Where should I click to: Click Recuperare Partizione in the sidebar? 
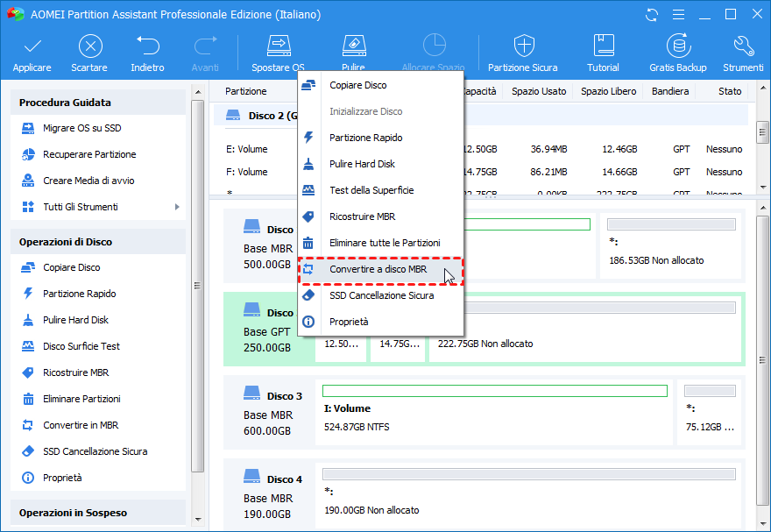89,154
